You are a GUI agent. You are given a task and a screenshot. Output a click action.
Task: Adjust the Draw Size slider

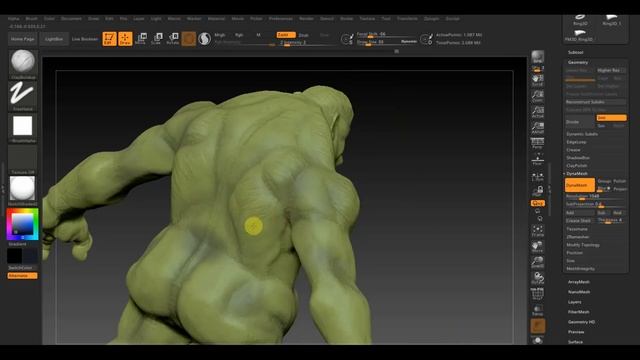tap(378, 42)
